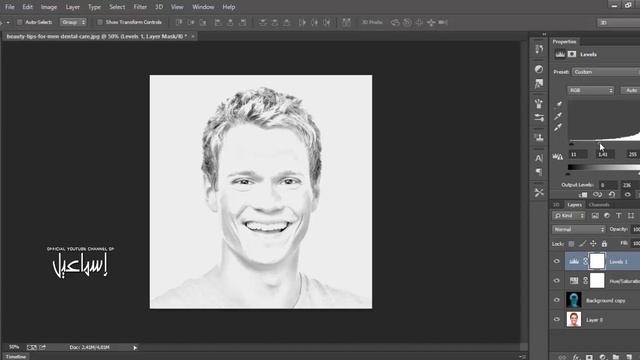Image resolution: width=640 pixels, height=360 pixels.
Task: Click the 3D pan mode icon
Action: [x=419, y=22]
